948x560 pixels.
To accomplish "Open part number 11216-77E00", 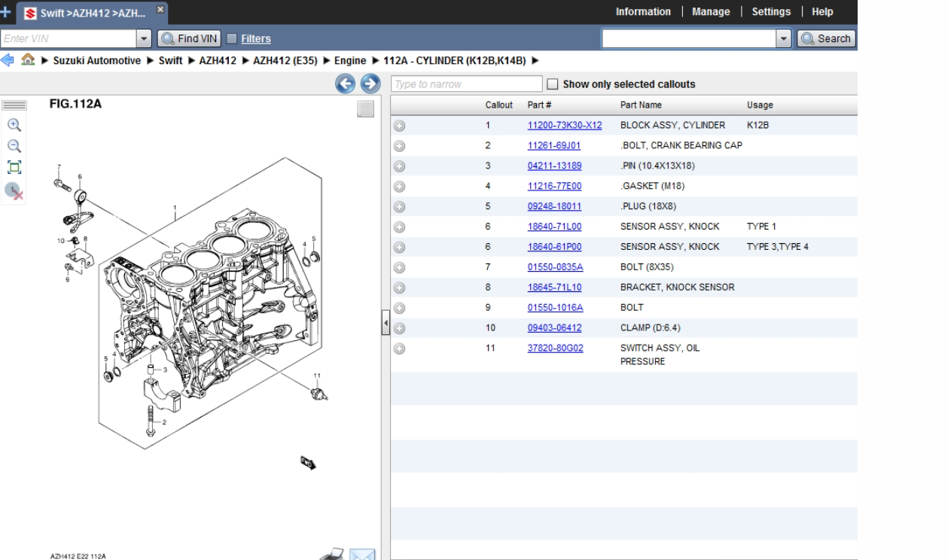I will click(554, 187).
